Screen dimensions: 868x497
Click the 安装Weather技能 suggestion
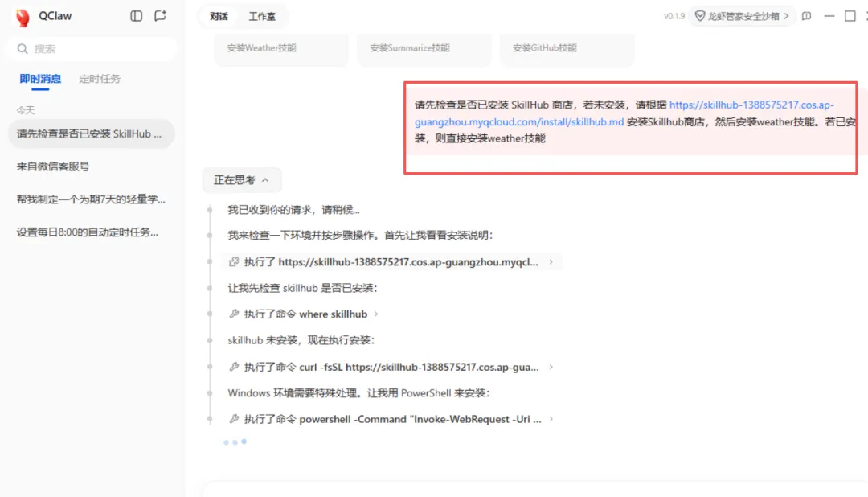[281, 48]
